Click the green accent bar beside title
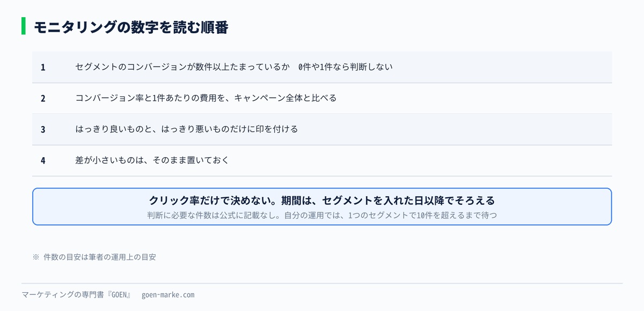 [x=23, y=26]
